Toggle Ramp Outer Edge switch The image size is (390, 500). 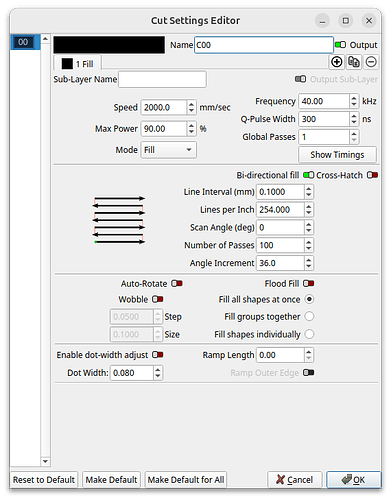309,372
